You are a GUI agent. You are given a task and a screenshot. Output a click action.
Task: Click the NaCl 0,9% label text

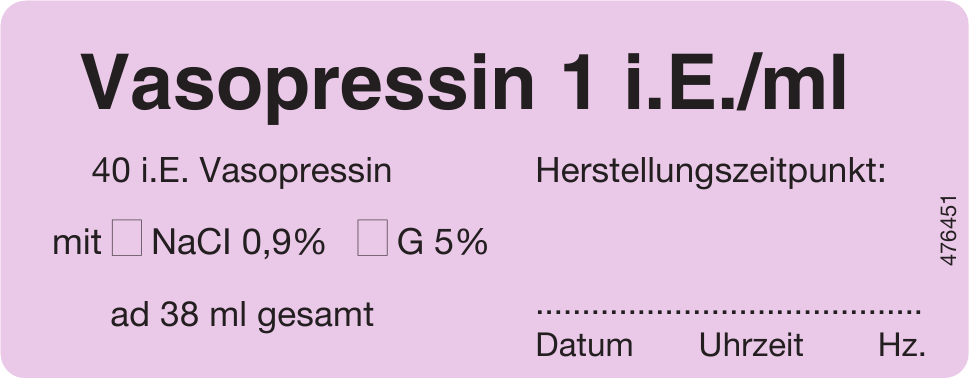pos(238,243)
